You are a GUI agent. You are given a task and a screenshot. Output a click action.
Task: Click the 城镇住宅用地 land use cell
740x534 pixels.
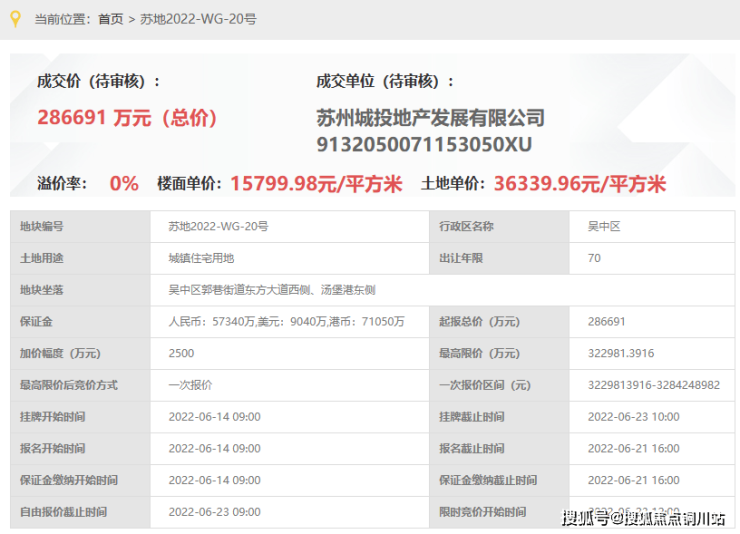point(289,259)
